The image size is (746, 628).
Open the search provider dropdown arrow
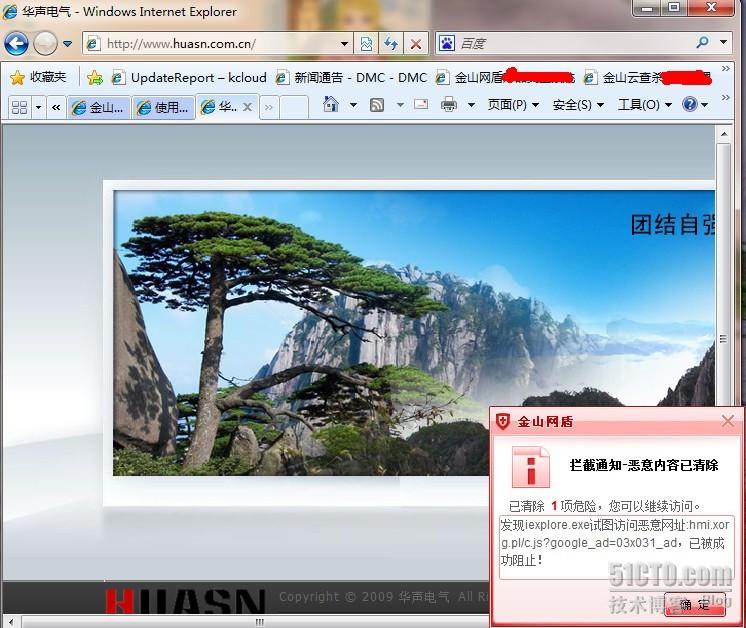tap(724, 42)
